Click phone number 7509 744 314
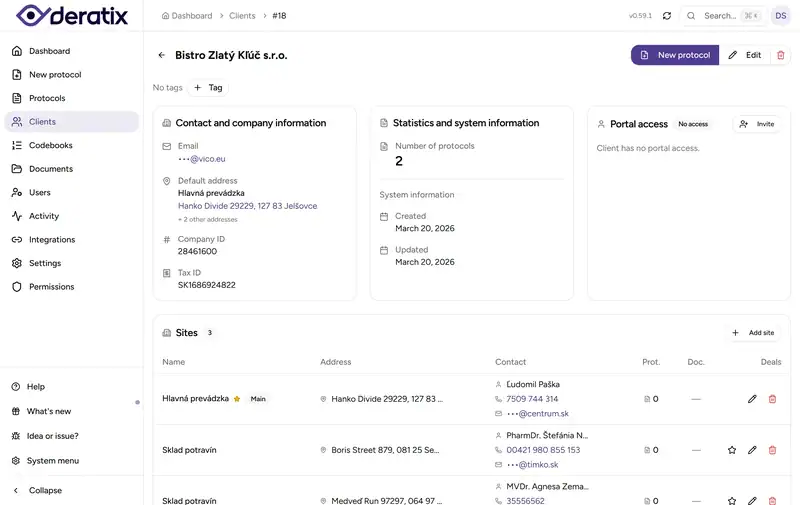Screen dimensions: 800x505 click(532, 399)
